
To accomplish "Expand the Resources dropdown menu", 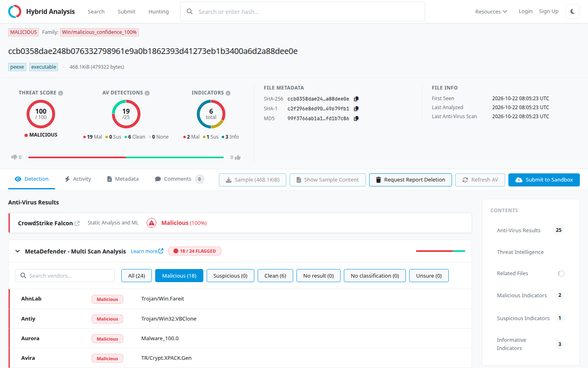I will pyautogui.click(x=491, y=11).
